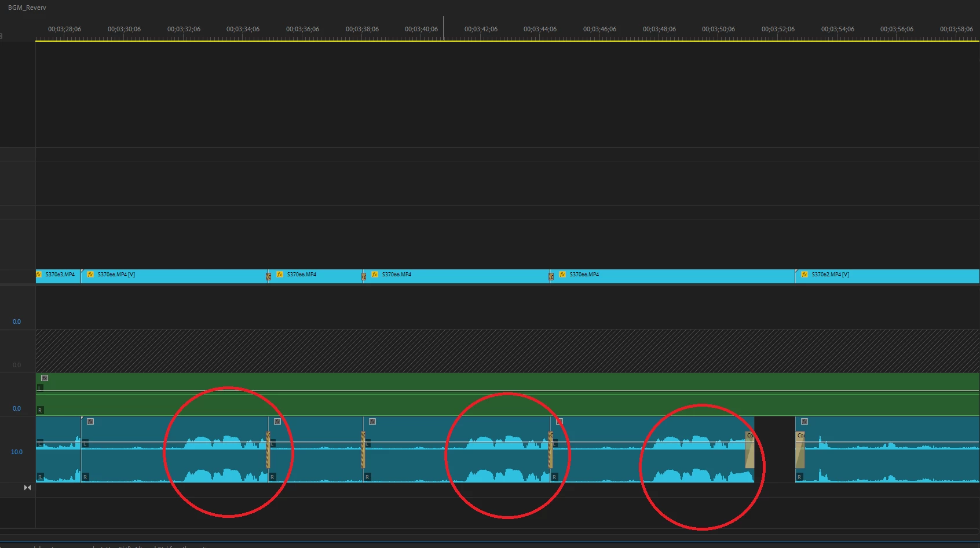Image resolution: width=980 pixels, height=548 pixels.
Task: Select audio crossfade at the cut after 00;03;44;06
Action: point(550,450)
